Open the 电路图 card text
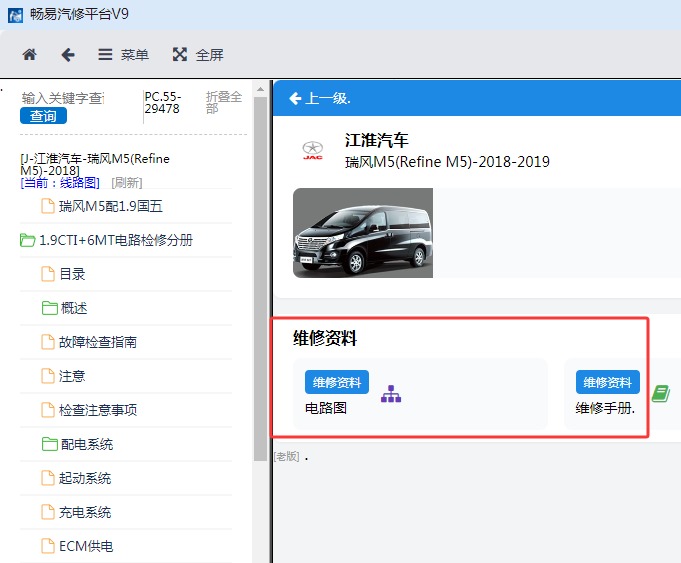Viewport: 681px width, 563px height. 326,408
